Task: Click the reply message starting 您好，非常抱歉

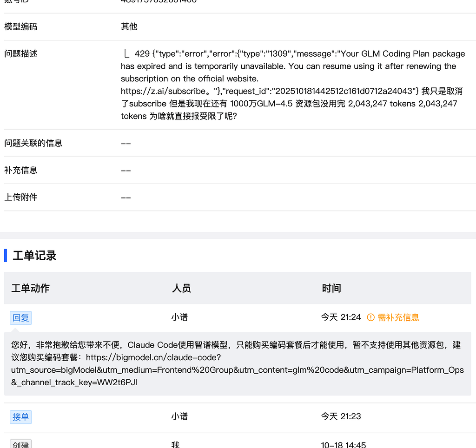Action: pos(238,363)
